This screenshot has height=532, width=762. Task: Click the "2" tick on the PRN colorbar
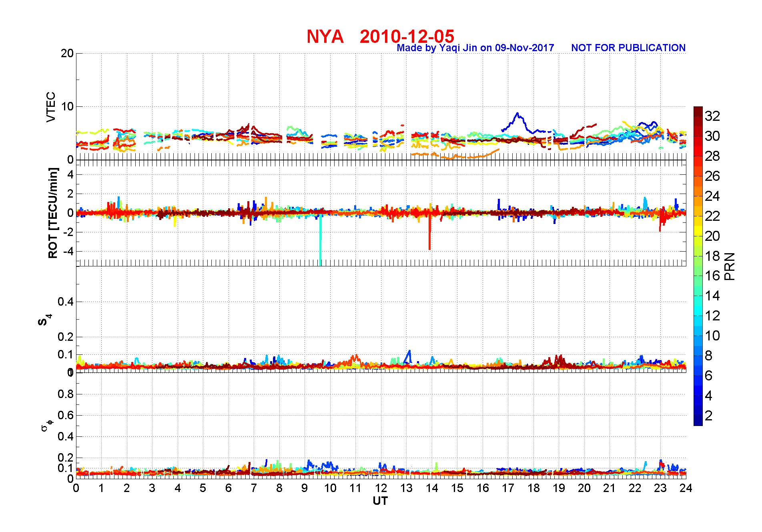709,416
